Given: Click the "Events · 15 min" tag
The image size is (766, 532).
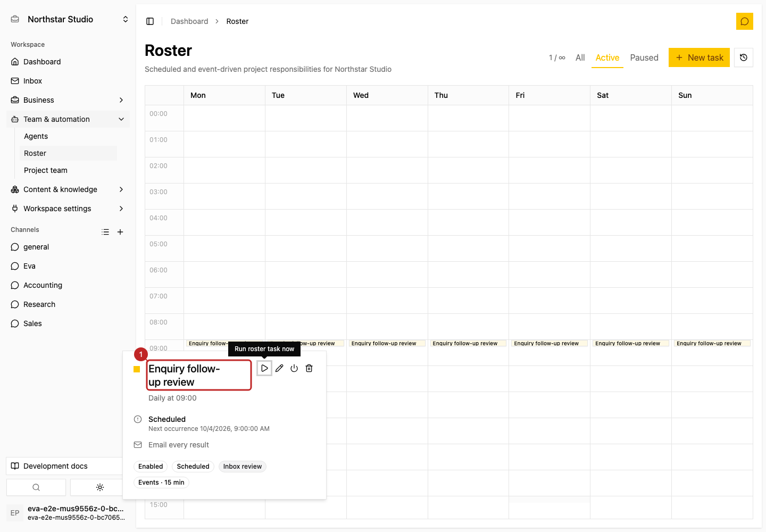Looking at the screenshot, I should (x=161, y=483).
